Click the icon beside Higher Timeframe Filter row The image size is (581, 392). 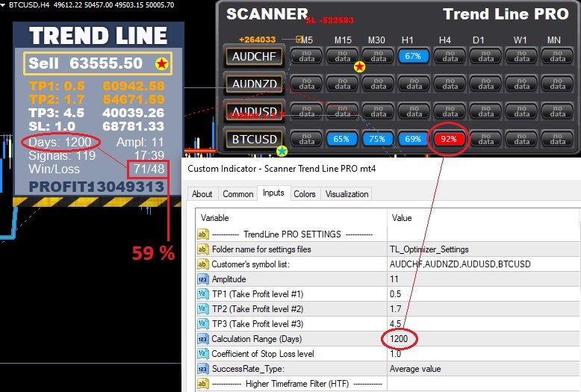(x=202, y=384)
